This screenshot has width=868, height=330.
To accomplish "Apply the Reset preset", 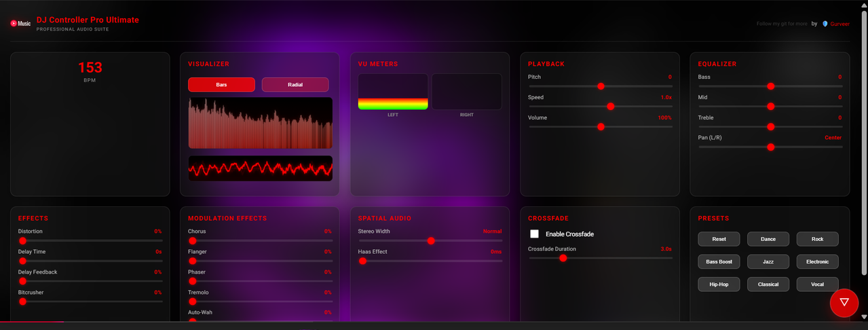I will click(719, 239).
